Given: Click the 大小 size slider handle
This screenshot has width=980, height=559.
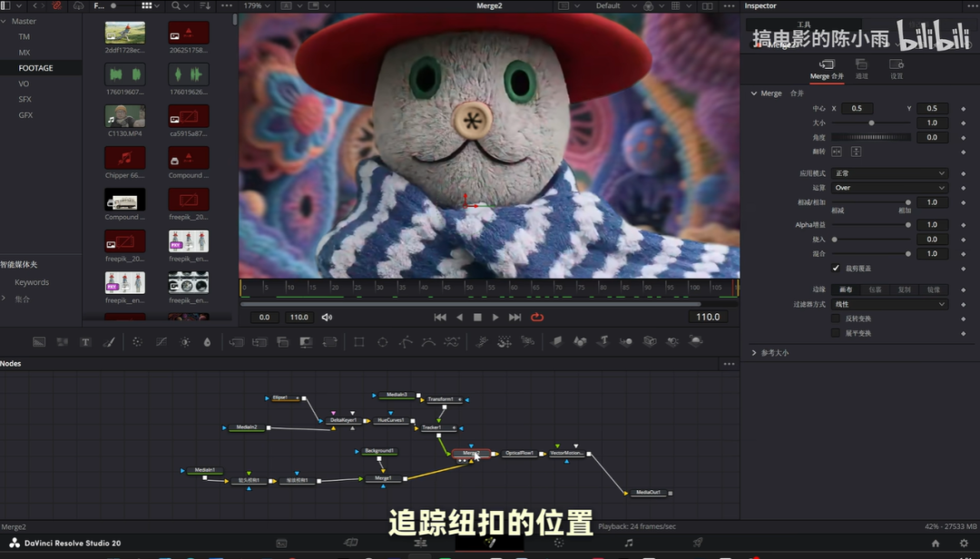Looking at the screenshot, I should click(x=872, y=123).
